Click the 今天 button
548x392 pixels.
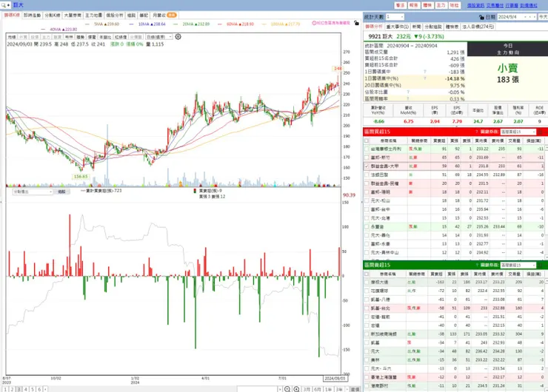pos(543,17)
